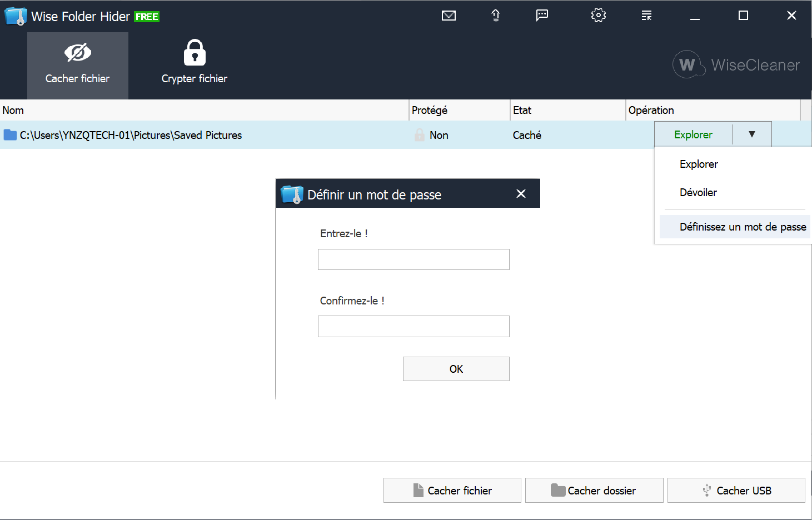Open the menu list icon in title bar
The height and width of the screenshot is (520, 812).
point(646,16)
